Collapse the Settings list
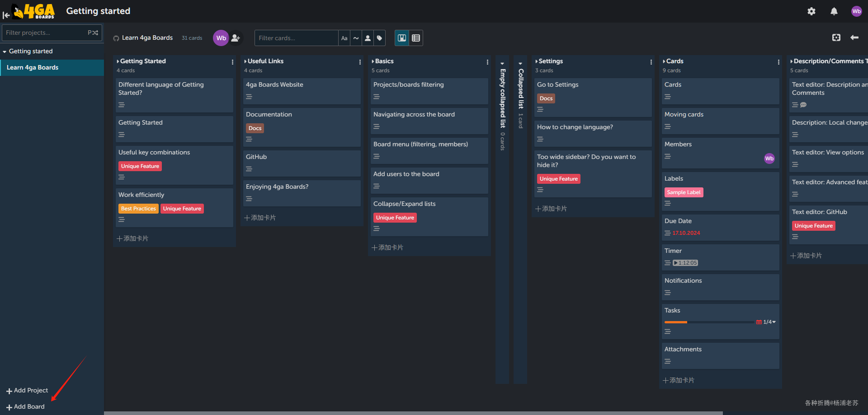This screenshot has height=415, width=868. pyautogui.click(x=537, y=61)
